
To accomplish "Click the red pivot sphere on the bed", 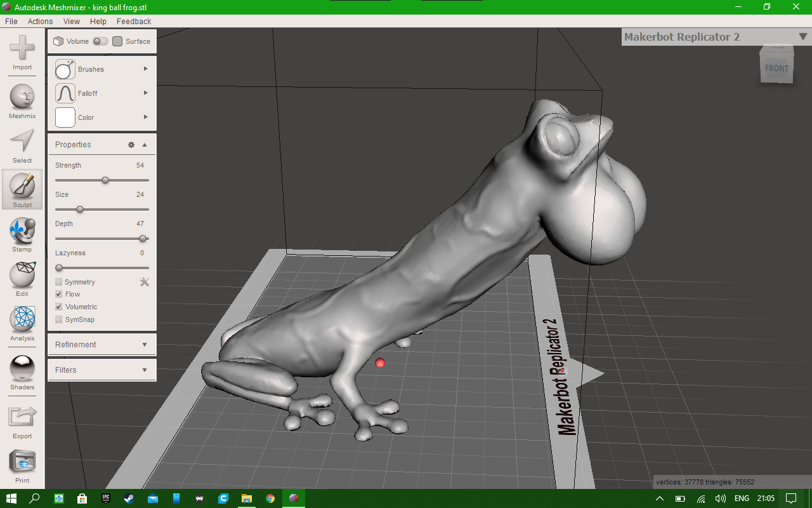I will point(380,363).
